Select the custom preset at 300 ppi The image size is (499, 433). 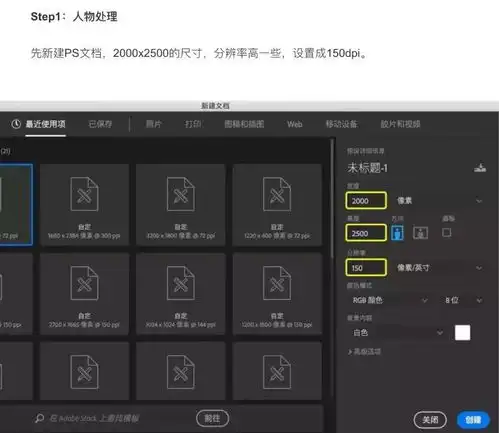pyautogui.click(x=84, y=205)
